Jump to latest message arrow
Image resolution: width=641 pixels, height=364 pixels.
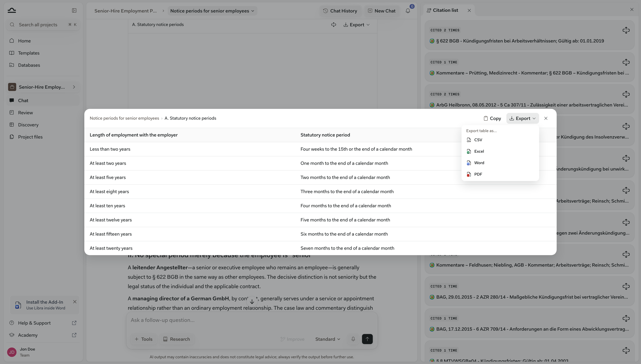[252, 302]
